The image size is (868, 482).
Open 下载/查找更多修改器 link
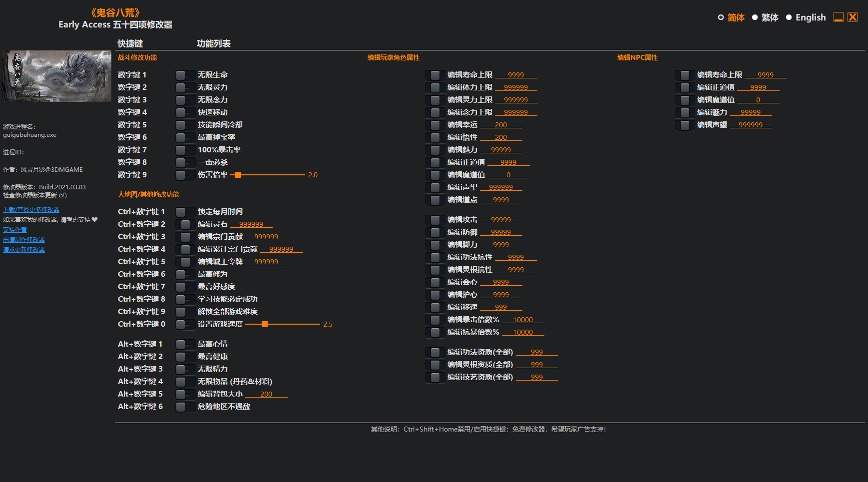point(31,210)
